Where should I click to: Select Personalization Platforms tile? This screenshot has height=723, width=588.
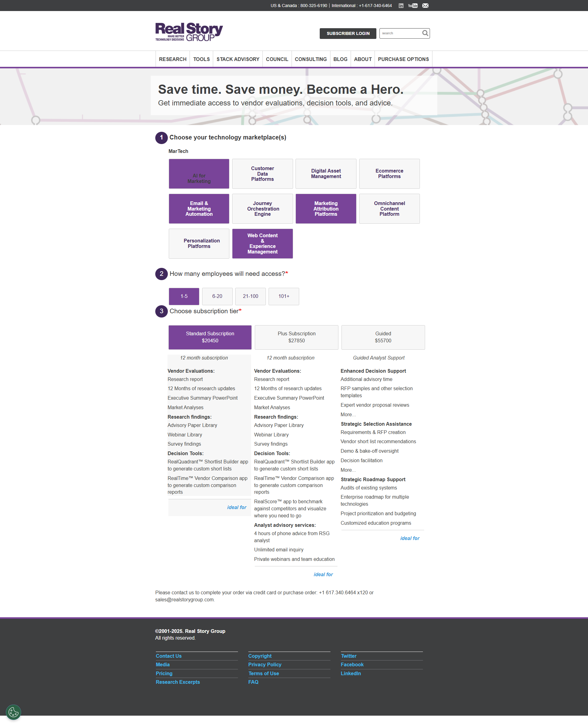199,243
